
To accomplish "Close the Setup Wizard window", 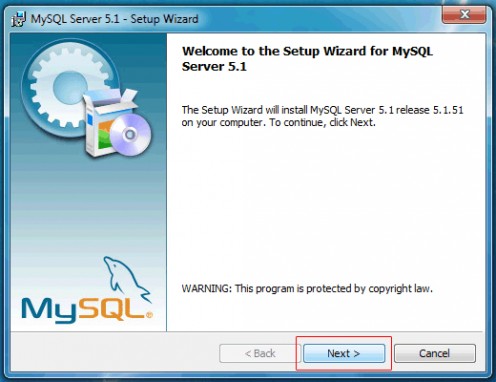I will pos(464,14).
